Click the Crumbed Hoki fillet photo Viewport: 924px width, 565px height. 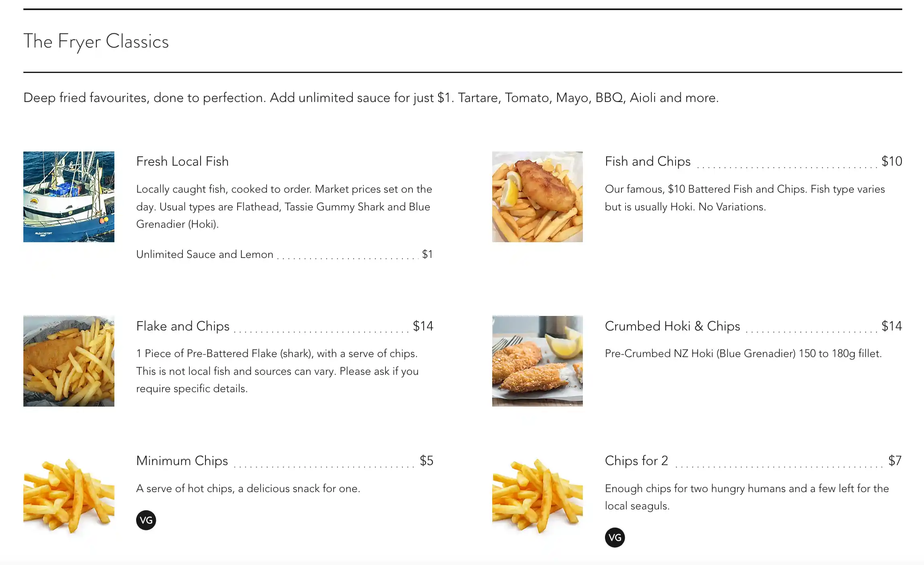tap(537, 361)
